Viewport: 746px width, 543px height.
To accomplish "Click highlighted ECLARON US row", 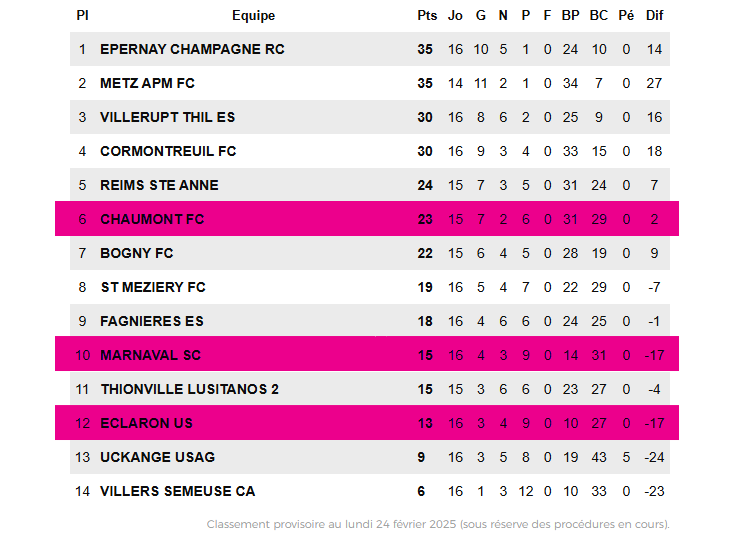I will 146,423.
